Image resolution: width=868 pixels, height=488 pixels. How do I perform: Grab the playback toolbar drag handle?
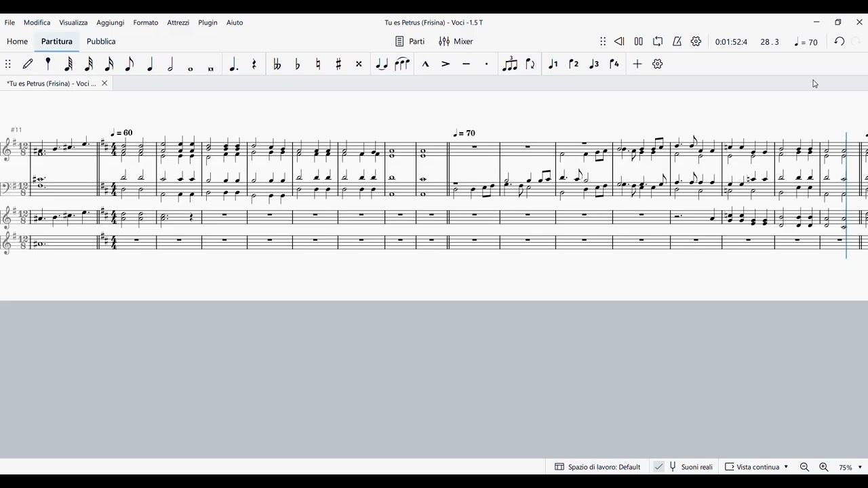coord(603,41)
